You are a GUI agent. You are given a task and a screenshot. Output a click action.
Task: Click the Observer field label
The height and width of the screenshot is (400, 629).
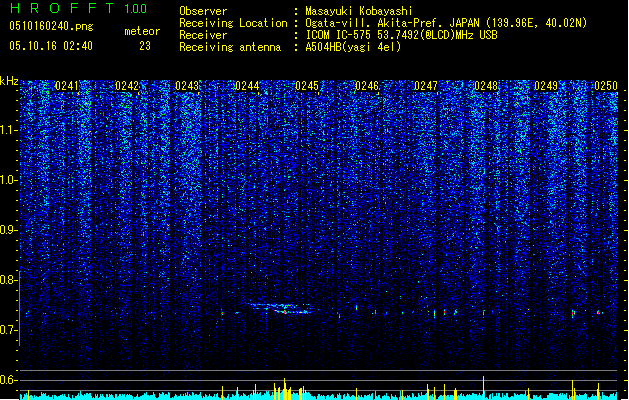coord(203,11)
